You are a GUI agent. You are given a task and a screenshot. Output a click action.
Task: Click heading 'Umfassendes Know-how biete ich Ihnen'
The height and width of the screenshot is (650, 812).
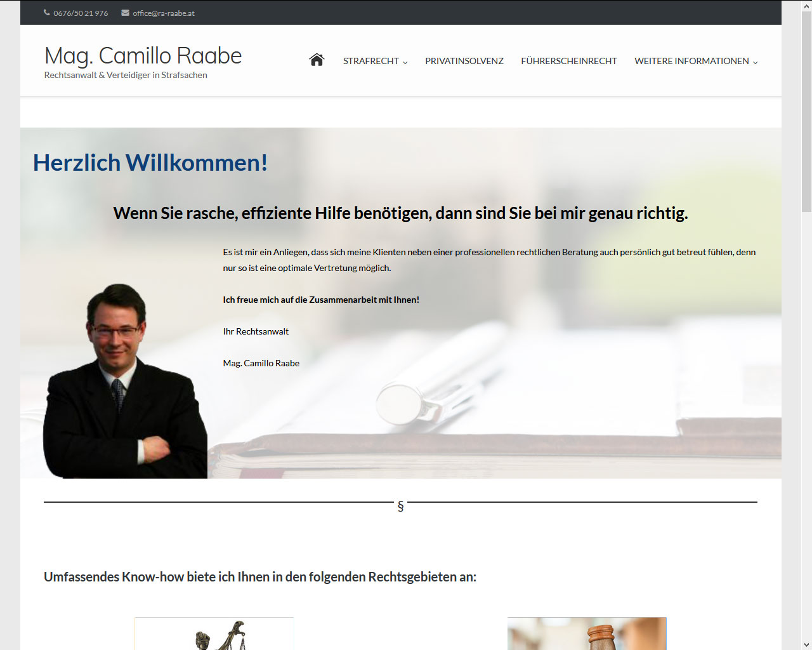(x=260, y=577)
